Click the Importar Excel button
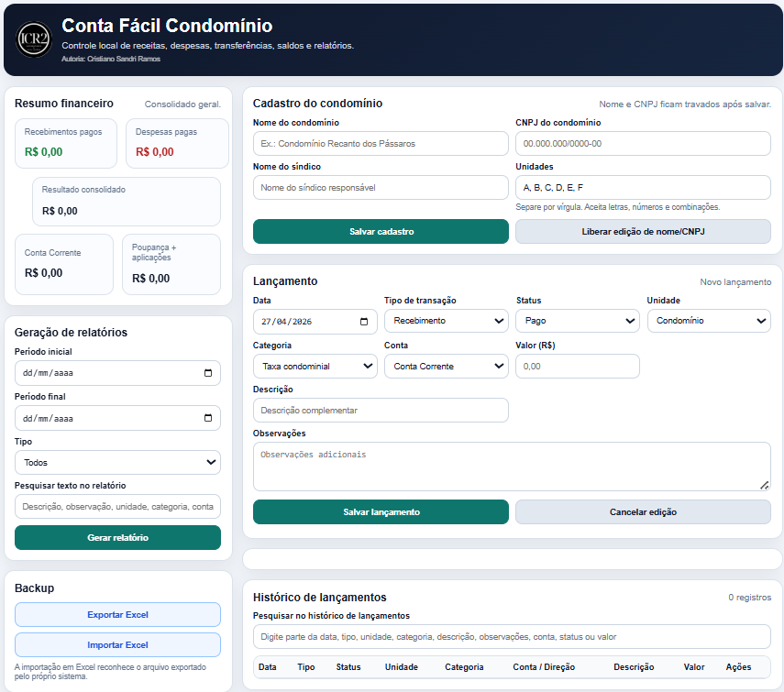The width and height of the screenshot is (784, 692). tap(117, 645)
